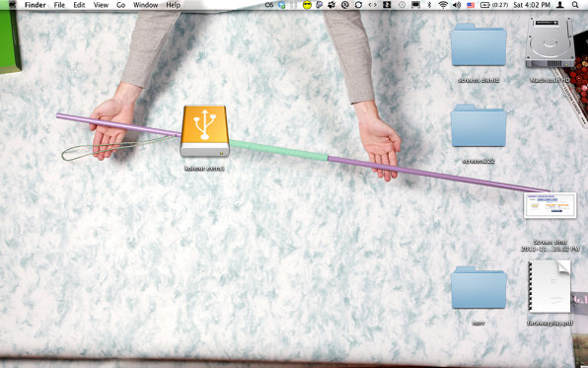The image size is (588, 368).
Task: Click the screens222 folder name label
Action: click(x=478, y=161)
